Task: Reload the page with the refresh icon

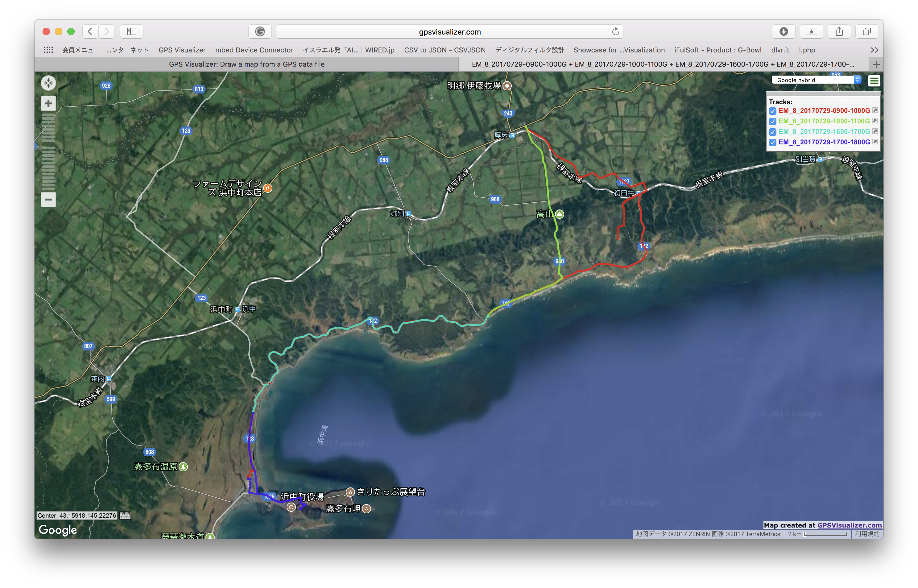Action: pos(615,31)
